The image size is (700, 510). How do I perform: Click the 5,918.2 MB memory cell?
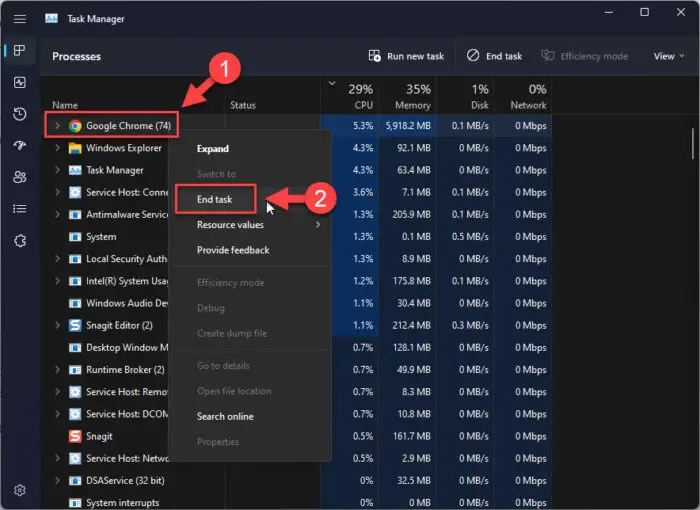(x=408, y=126)
